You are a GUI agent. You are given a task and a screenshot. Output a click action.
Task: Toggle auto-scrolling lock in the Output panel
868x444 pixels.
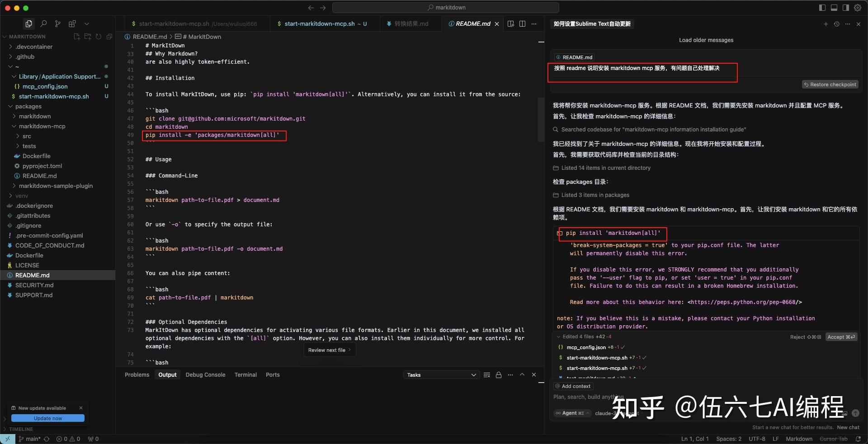[498, 375]
